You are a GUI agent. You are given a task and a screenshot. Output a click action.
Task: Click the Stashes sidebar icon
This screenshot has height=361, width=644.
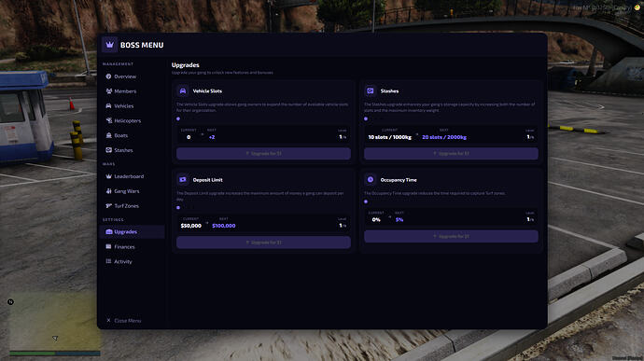(x=108, y=150)
